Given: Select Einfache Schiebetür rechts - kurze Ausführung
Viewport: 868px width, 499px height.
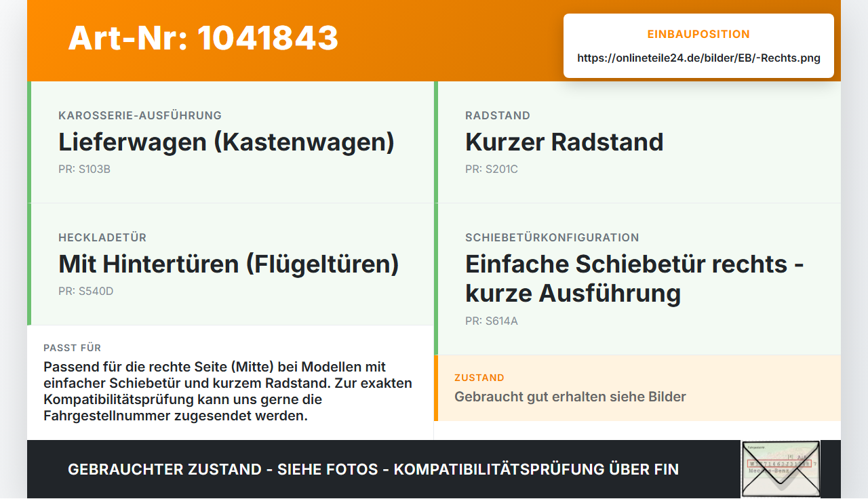Looking at the screenshot, I should 635,279.
